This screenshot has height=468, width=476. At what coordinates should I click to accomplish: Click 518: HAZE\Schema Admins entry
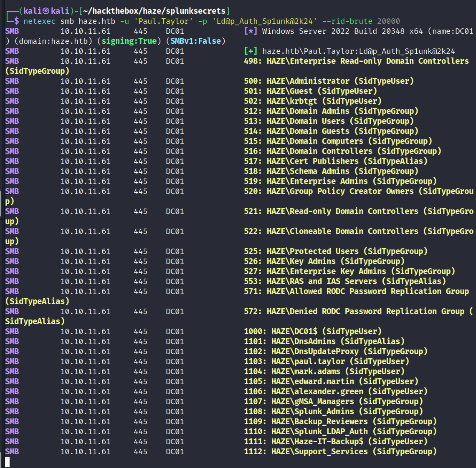[331, 171]
